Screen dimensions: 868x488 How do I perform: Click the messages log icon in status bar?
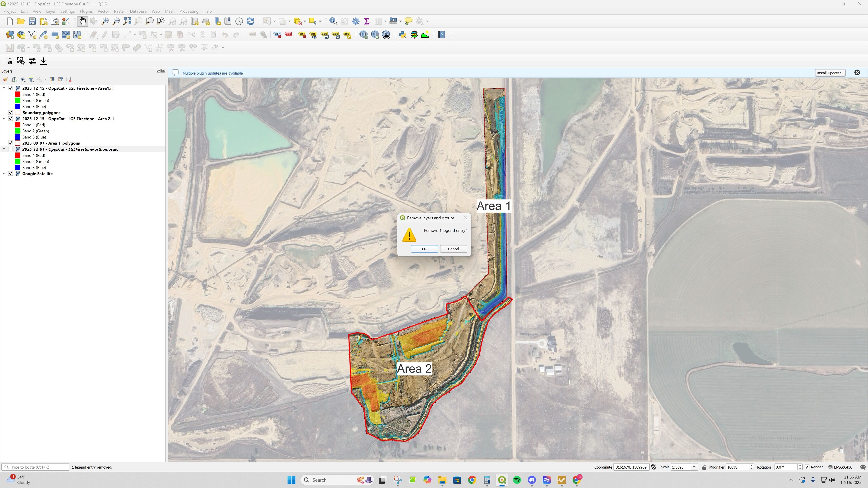pos(863,467)
